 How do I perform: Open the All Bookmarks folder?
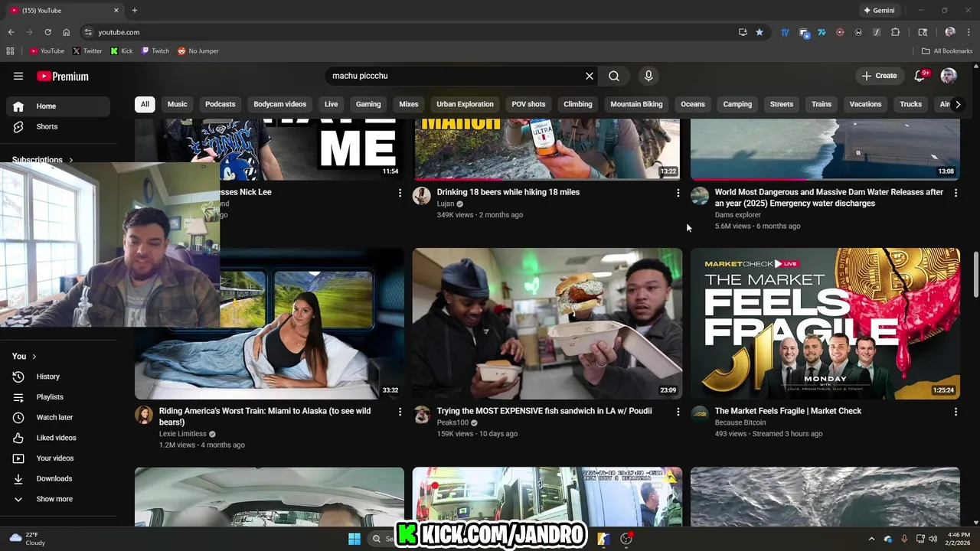tap(947, 51)
